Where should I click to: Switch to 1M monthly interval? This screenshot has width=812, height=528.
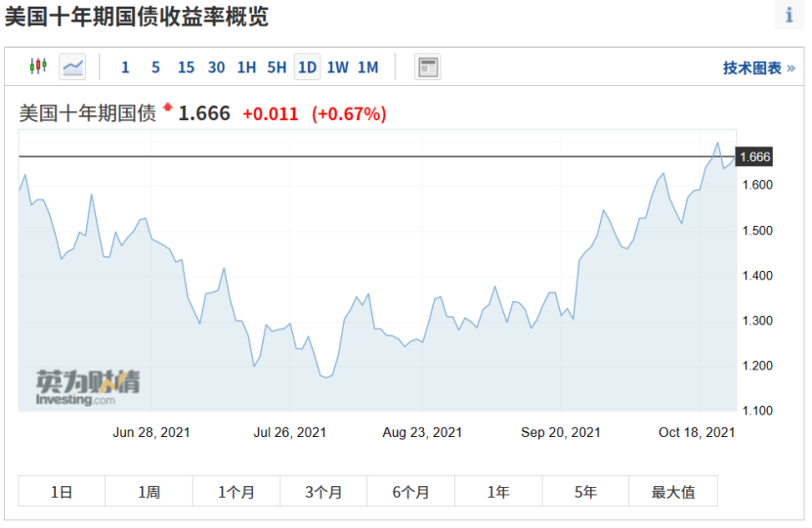367,67
